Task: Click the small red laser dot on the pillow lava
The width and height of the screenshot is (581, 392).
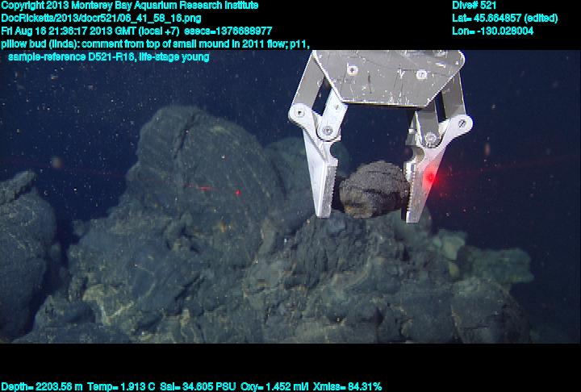Action: point(238,193)
